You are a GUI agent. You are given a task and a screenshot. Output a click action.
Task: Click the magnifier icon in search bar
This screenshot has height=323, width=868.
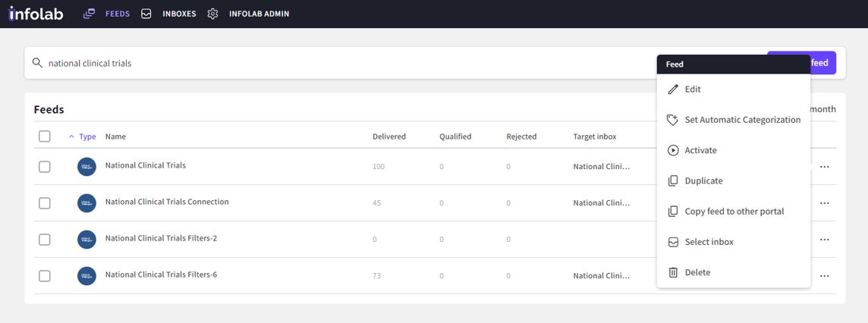(x=37, y=62)
